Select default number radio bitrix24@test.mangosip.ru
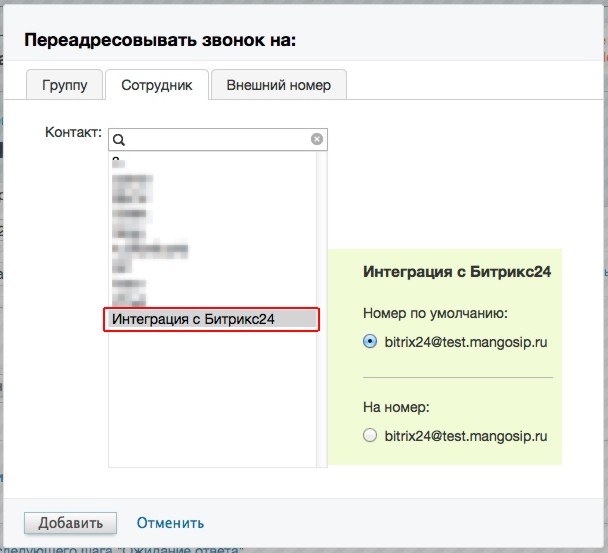Screen dimensions: 608x553 pyautogui.click(x=370, y=341)
